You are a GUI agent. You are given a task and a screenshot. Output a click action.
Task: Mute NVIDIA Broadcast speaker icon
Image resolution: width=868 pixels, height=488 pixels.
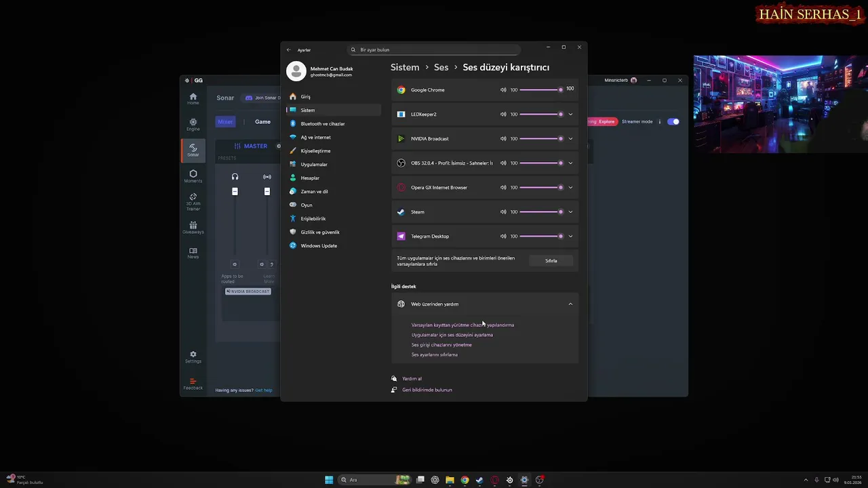(503, 138)
